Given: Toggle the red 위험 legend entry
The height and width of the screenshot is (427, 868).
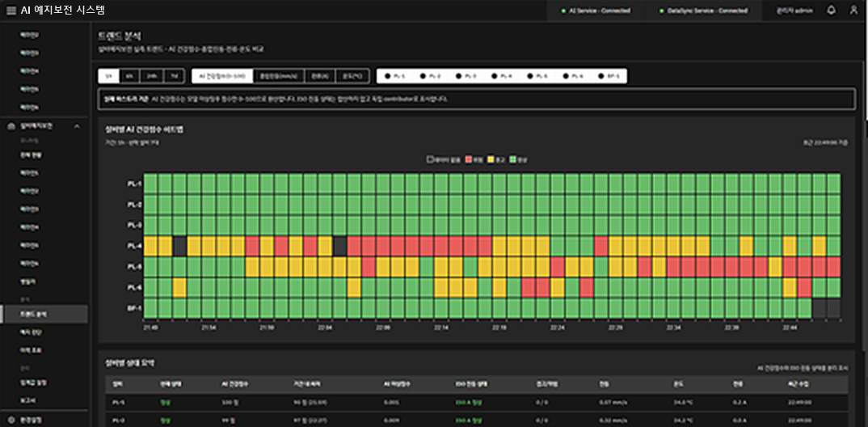Looking at the screenshot, I should coord(474,159).
